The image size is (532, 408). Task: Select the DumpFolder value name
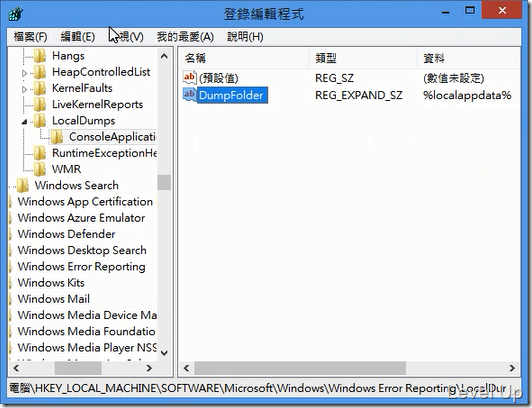tap(232, 95)
